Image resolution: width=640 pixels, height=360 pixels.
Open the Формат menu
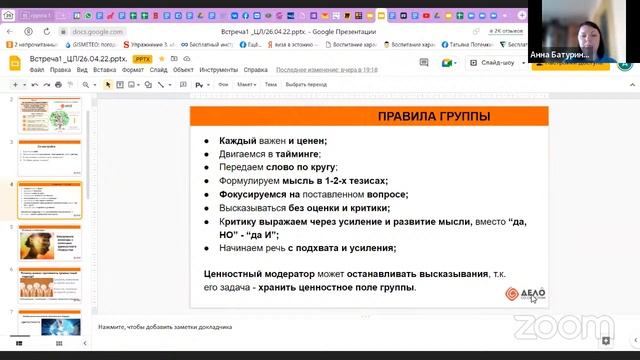tap(133, 70)
